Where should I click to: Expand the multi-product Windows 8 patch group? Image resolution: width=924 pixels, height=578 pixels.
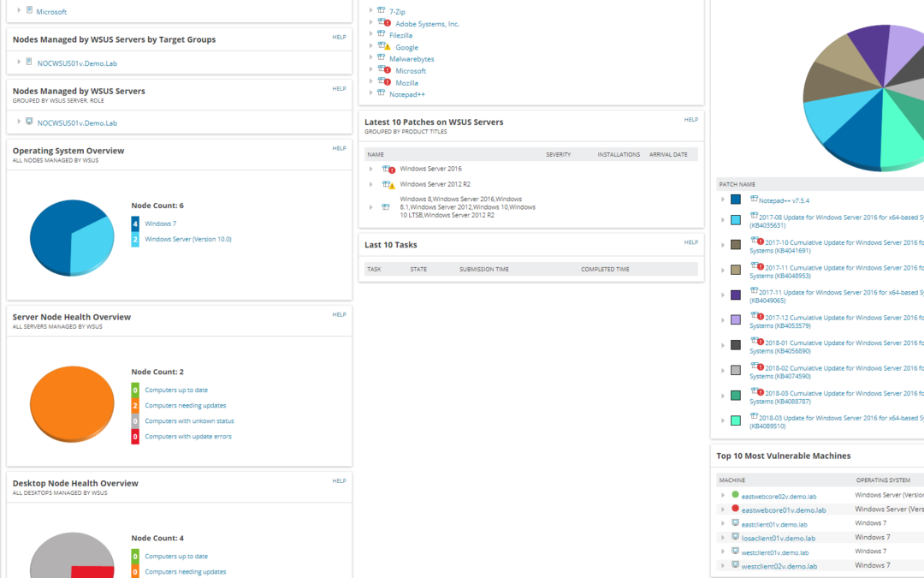pyautogui.click(x=370, y=207)
